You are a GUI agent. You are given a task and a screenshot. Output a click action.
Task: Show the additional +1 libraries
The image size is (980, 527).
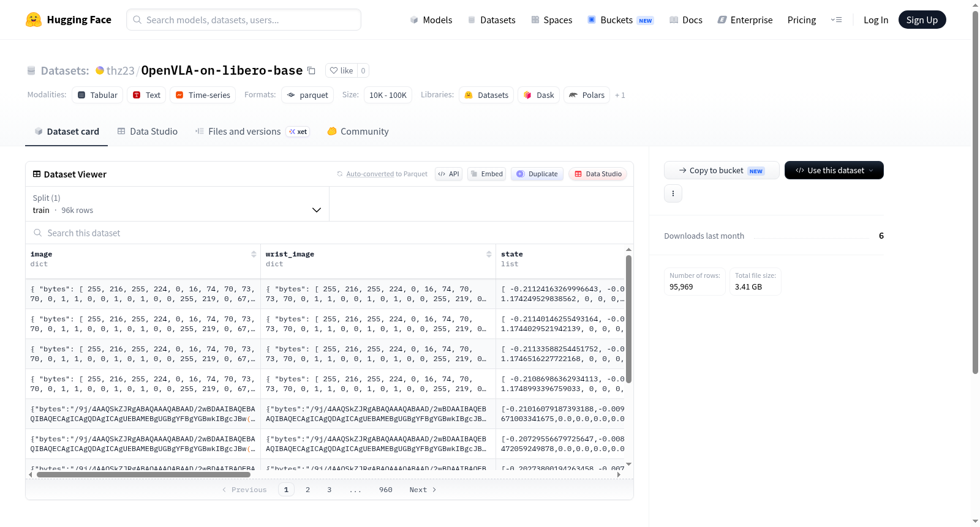[x=620, y=95]
